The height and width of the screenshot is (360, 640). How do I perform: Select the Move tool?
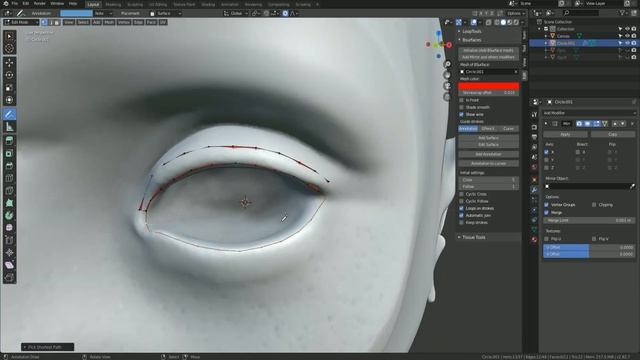pyautogui.click(x=9, y=63)
